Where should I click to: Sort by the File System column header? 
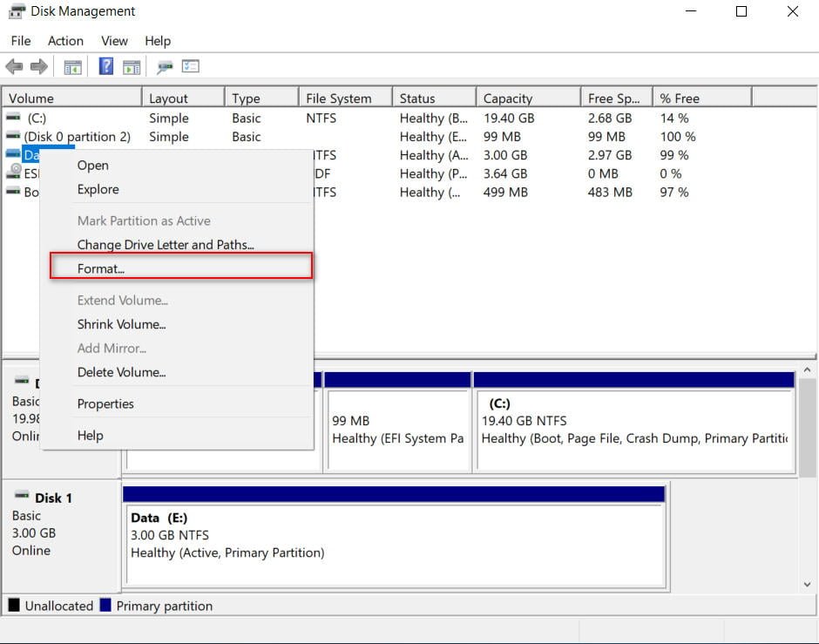pyautogui.click(x=338, y=98)
